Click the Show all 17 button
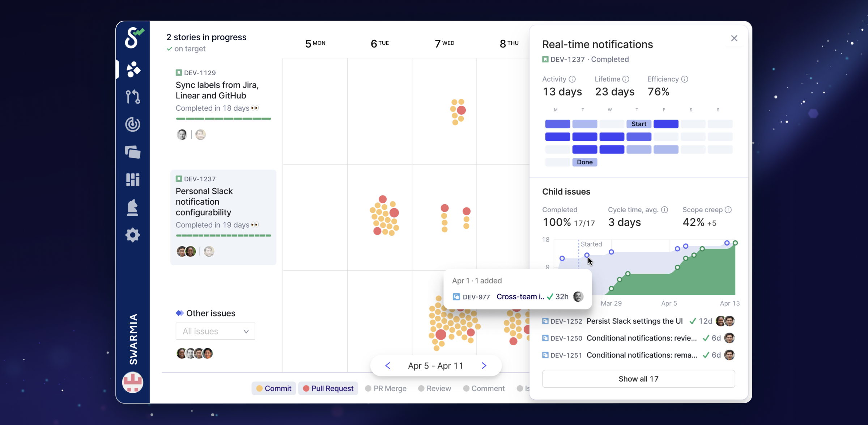The image size is (868, 425). click(x=638, y=379)
